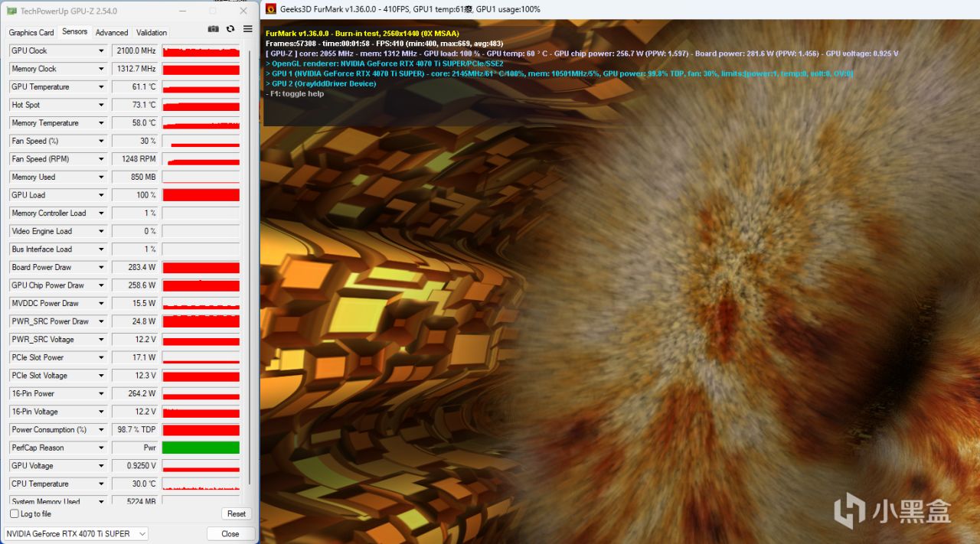Click the 1312.7 MHz Memory Clock value
Image resolution: width=980 pixels, height=544 pixels.
(x=135, y=69)
